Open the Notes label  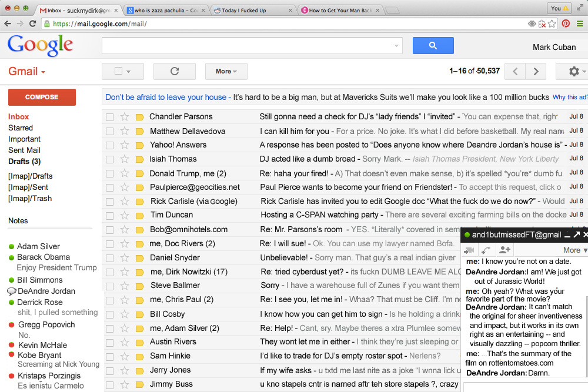pyautogui.click(x=18, y=221)
